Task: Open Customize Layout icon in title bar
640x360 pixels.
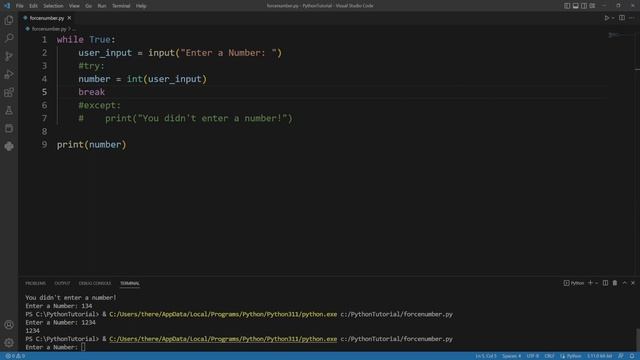Action: click(592, 6)
